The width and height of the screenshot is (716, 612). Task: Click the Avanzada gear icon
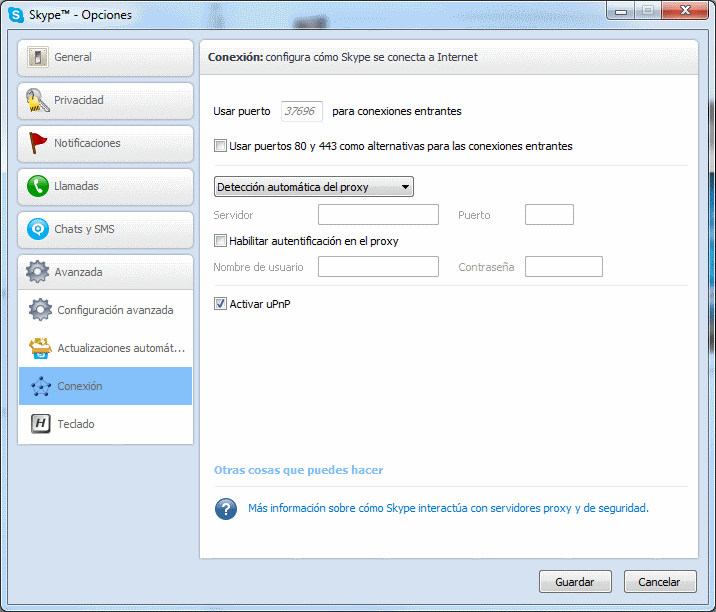point(37,272)
